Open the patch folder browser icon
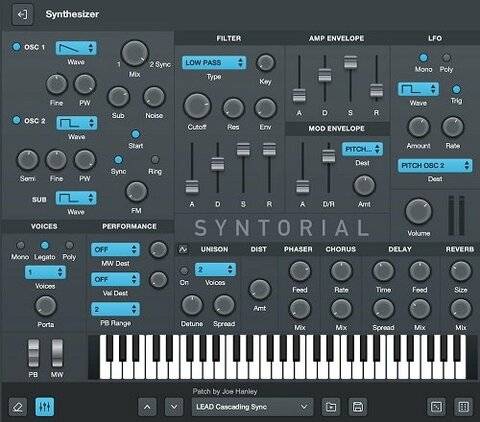This screenshot has height=422, width=480. [x=331, y=407]
